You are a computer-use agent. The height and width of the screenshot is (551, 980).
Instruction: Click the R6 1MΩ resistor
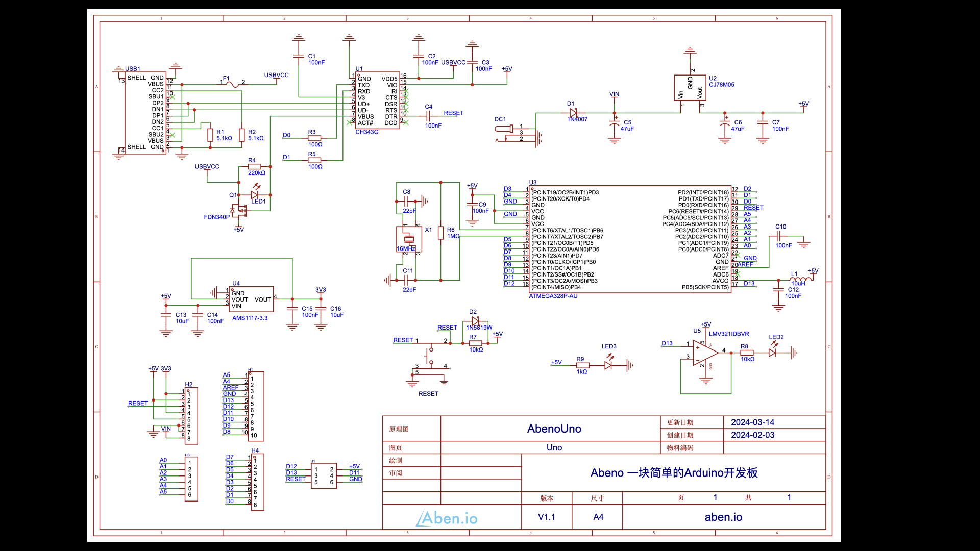(440, 233)
